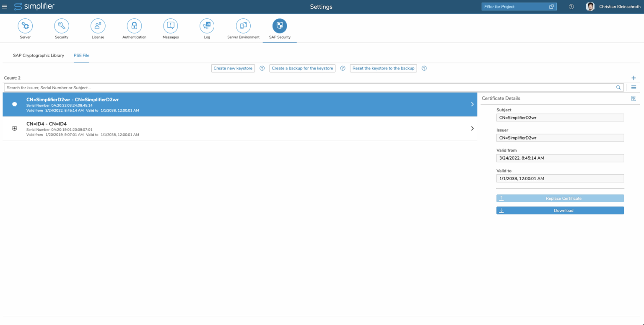Click the search magnifier icon
The width and height of the screenshot is (644, 325).
point(618,88)
